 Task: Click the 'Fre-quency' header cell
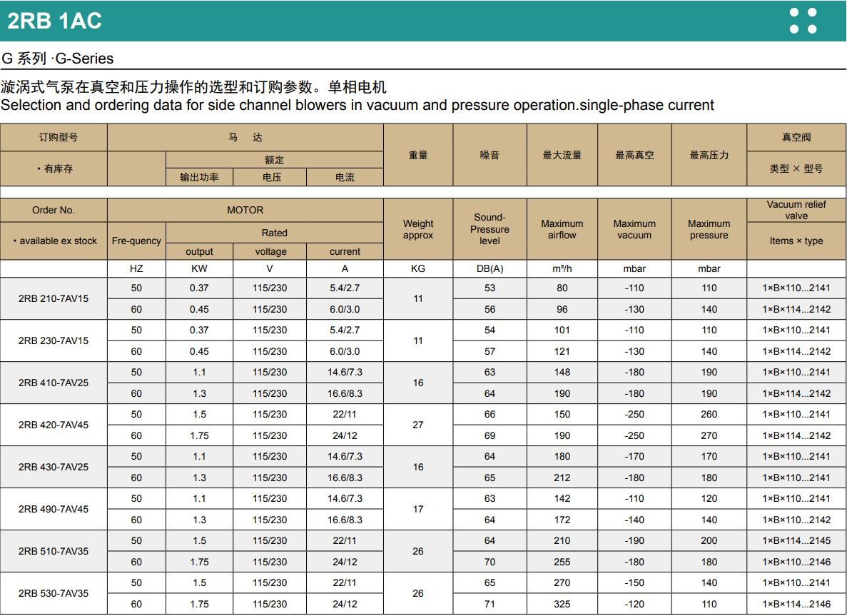point(136,241)
